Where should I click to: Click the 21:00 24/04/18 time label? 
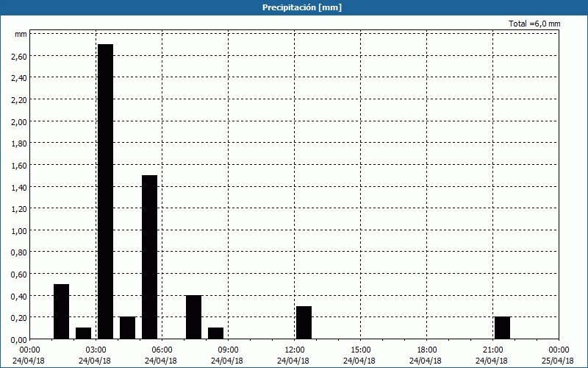492,355
